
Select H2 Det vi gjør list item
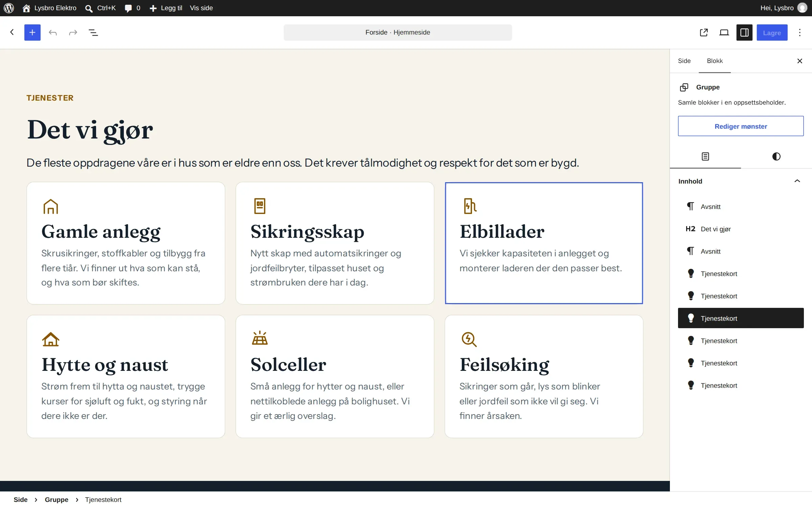[741, 229]
